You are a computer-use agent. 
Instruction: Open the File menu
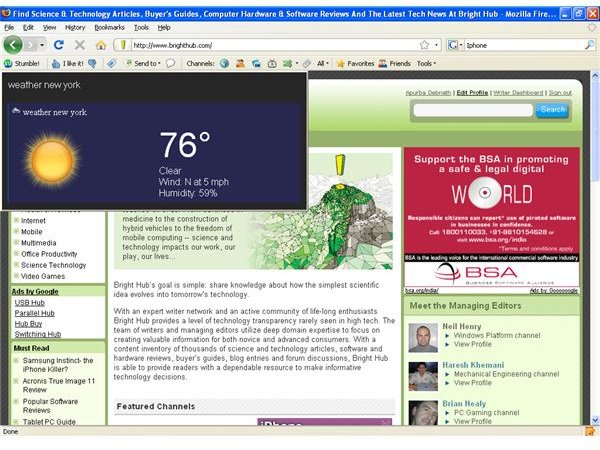point(9,28)
